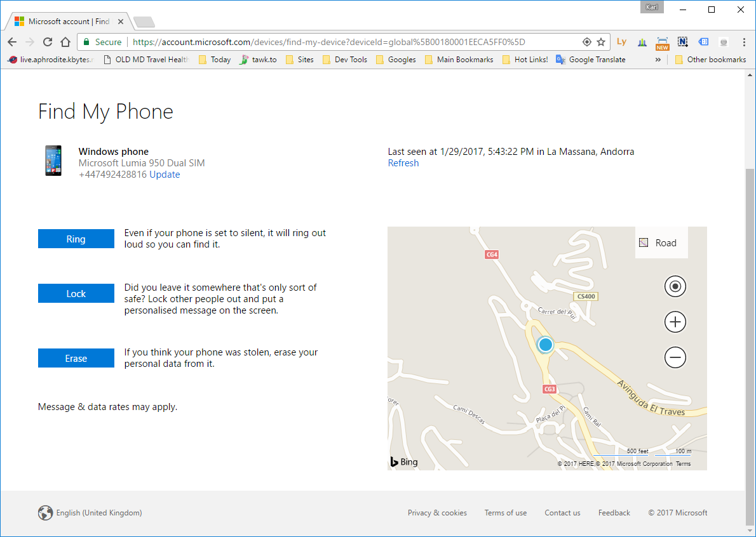Click English (United Kingdom) language link
This screenshot has height=537, width=756.
pos(99,513)
